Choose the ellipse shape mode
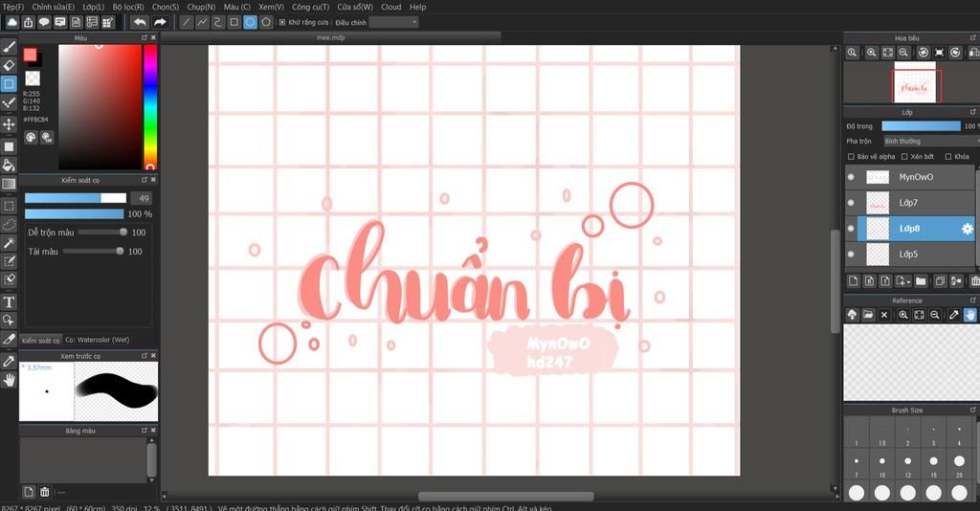The image size is (980, 511). 250,23
